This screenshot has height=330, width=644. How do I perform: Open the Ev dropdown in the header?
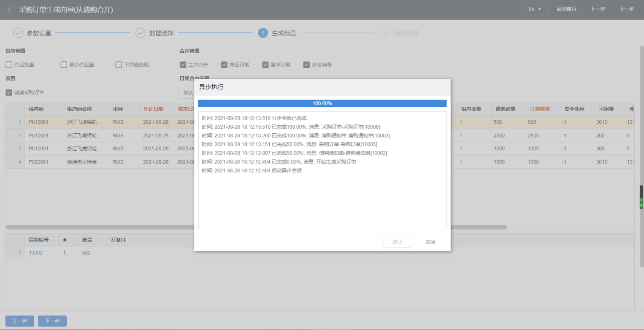click(x=535, y=9)
